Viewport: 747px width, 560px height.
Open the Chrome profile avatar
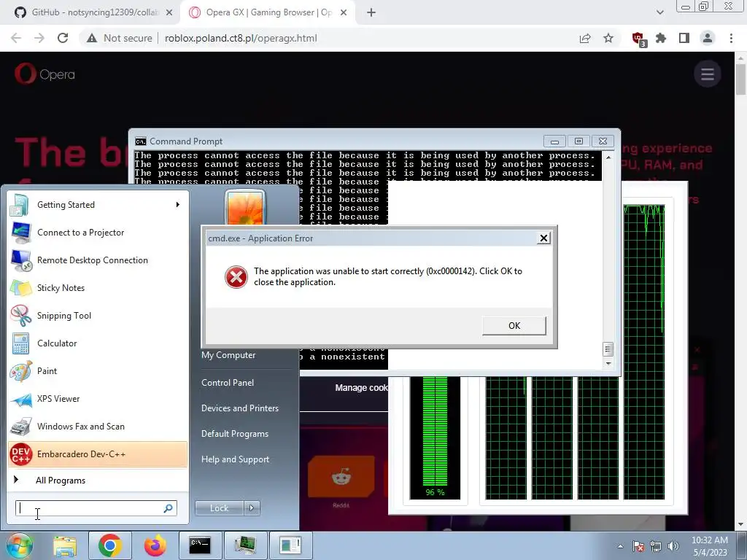point(708,38)
